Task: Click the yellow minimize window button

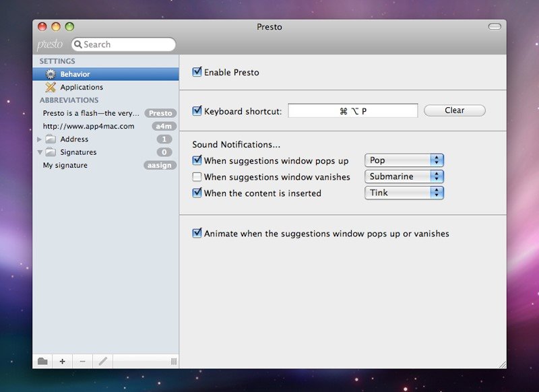Action: pyautogui.click(x=56, y=27)
